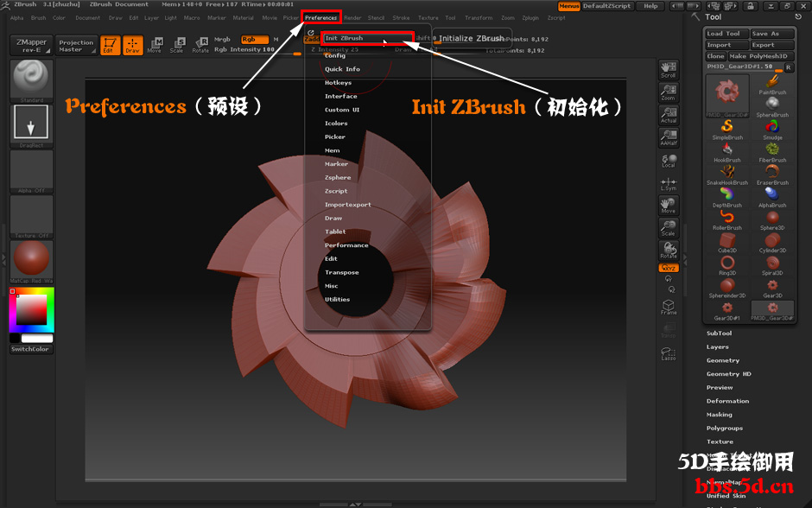The width and height of the screenshot is (812, 508).
Task: Click Init ZBrush in Preferences
Action: coord(367,38)
